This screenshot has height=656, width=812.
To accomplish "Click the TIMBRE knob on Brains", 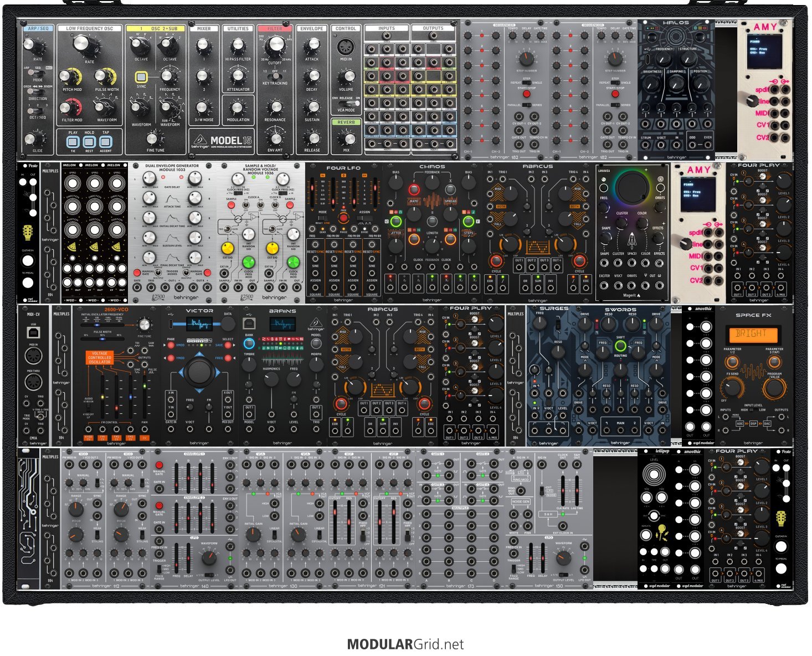I will click(249, 366).
